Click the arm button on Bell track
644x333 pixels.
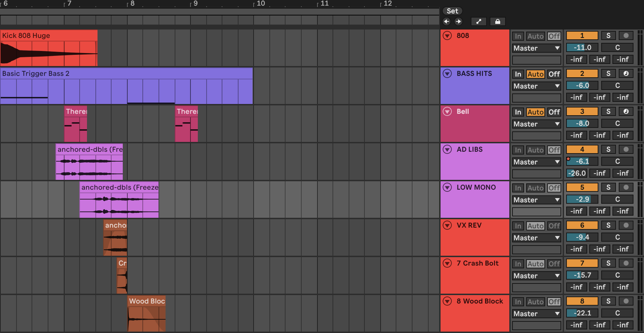626,111
